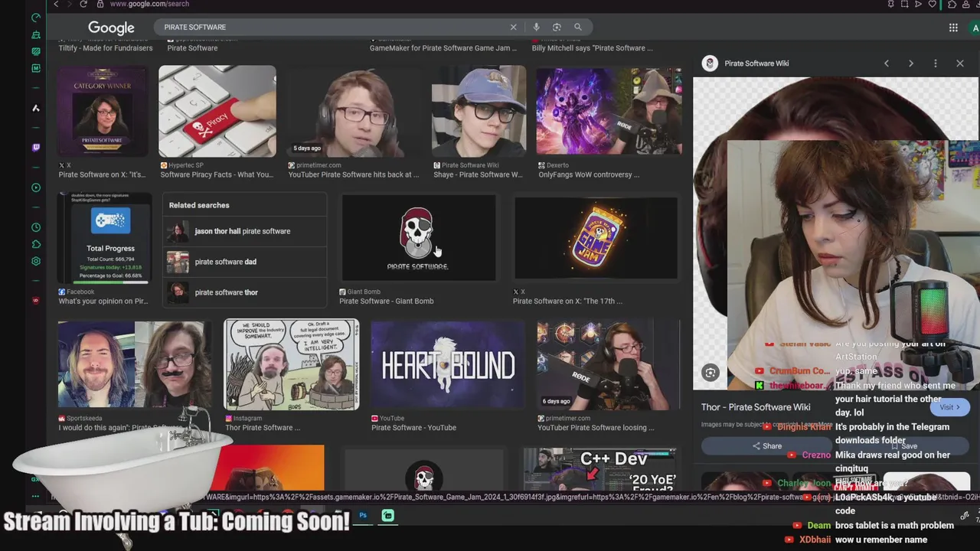The image size is (980, 551).
Task: Open Instagram comic Thor Pirate Software thumbnail
Action: pyautogui.click(x=292, y=364)
